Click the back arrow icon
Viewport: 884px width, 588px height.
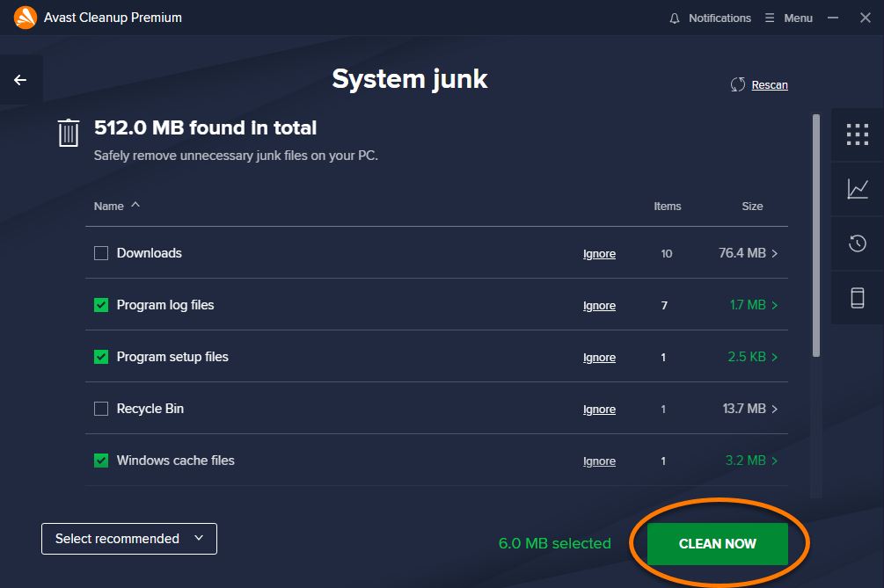(20, 80)
